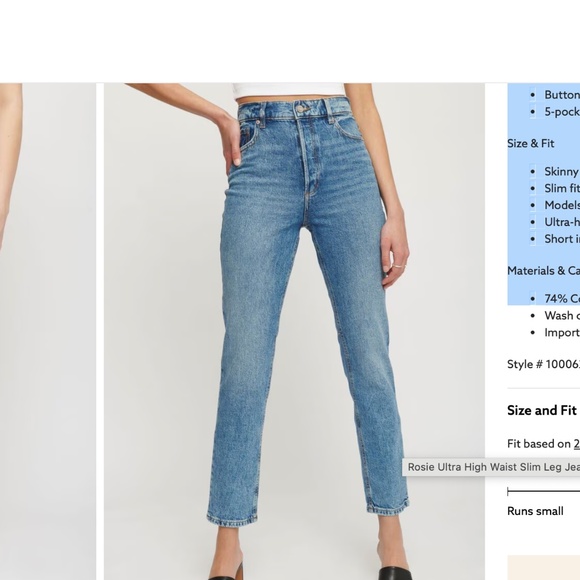Screen dimensions: 580x580
Task: Click the 'Button' closure bullet item
Action: tap(562, 95)
